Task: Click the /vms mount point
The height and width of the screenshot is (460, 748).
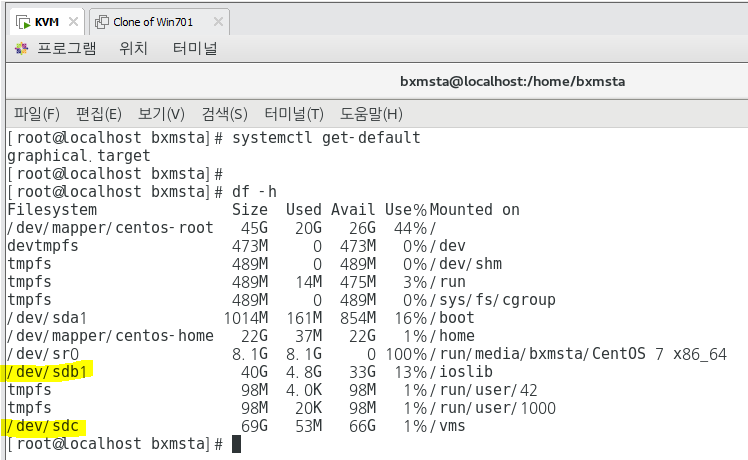Action: pos(447,426)
